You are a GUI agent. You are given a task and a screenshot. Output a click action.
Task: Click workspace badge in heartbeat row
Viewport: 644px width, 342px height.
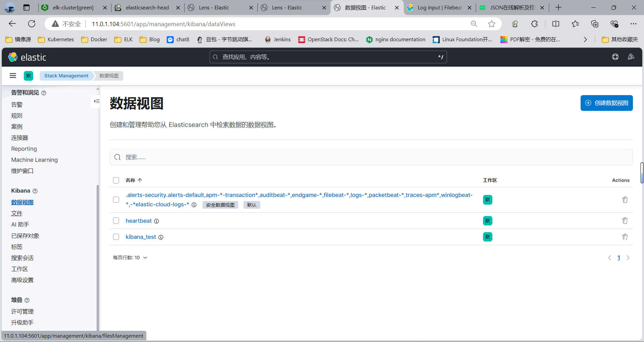click(x=488, y=221)
